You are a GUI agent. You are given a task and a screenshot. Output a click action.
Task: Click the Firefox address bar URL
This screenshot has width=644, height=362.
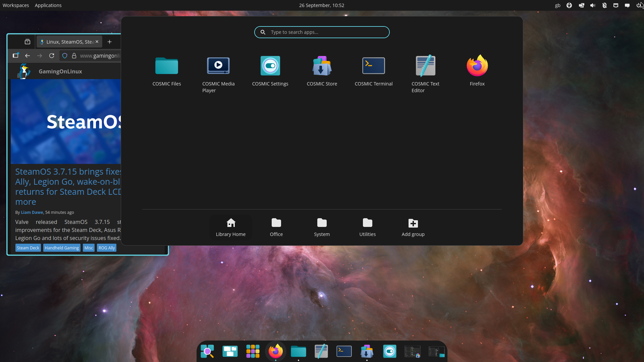[x=100, y=56]
